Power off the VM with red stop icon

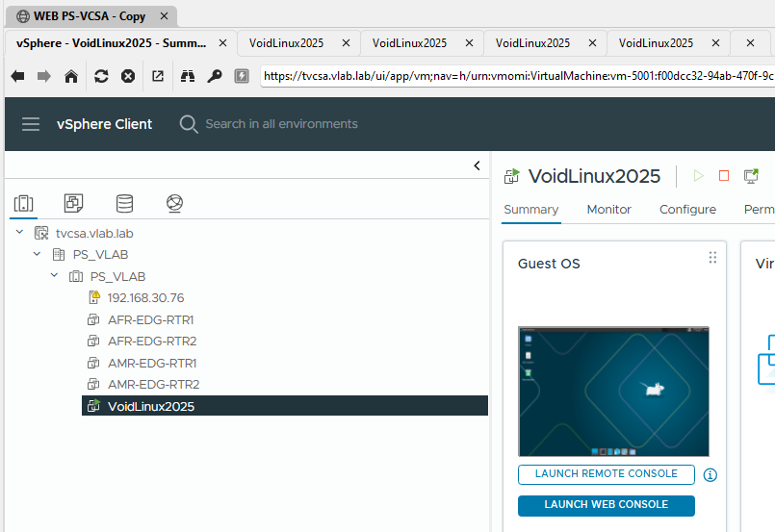coord(724,176)
